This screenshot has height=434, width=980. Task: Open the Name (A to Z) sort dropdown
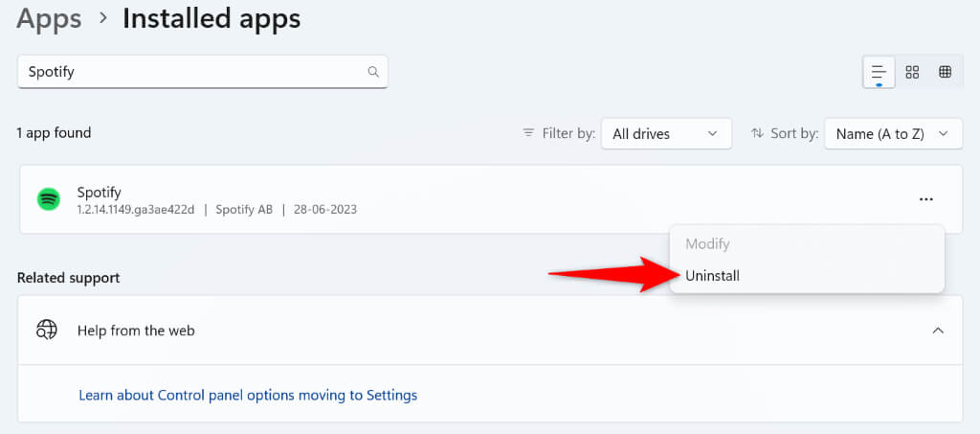coord(892,134)
